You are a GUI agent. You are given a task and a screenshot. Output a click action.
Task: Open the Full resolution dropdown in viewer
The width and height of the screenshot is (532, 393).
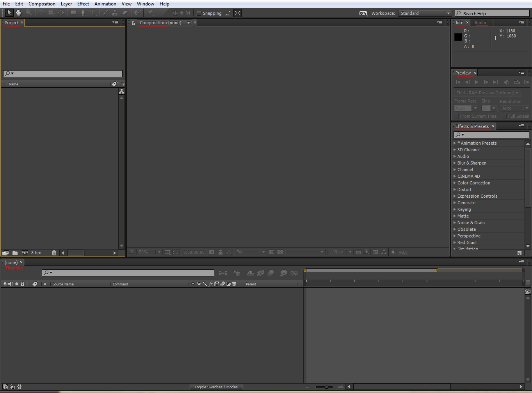coord(250,252)
